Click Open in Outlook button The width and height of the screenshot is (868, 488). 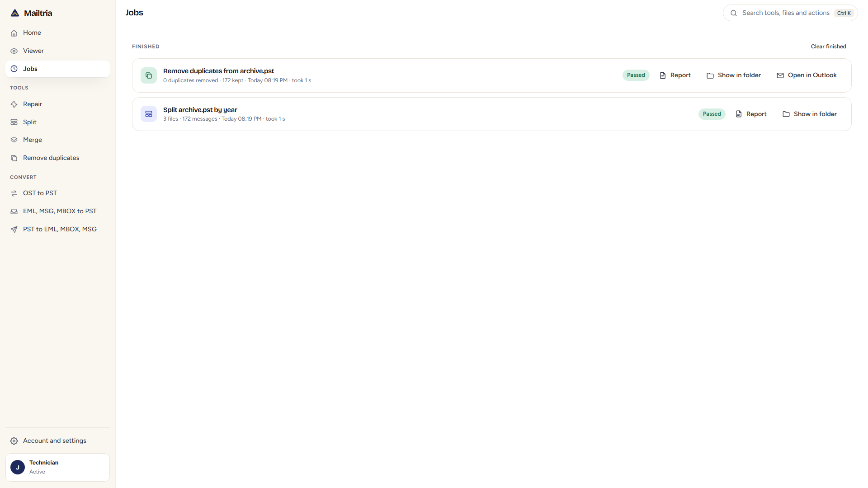[x=807, y=75]
